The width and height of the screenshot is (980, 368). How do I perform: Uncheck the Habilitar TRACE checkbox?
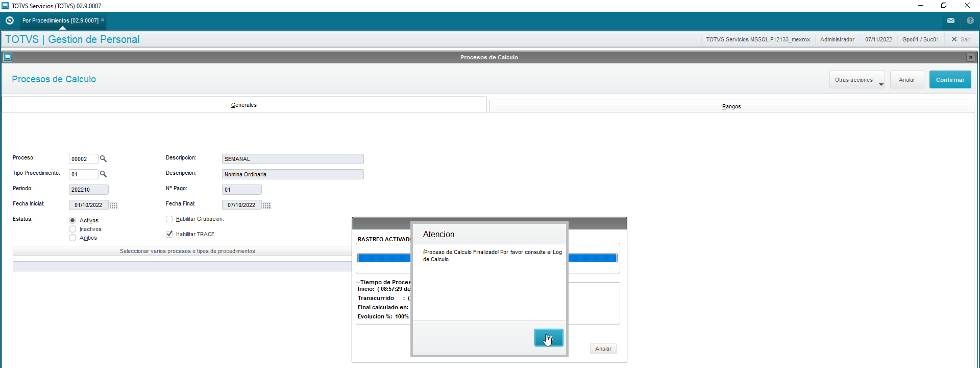[169, 234]
